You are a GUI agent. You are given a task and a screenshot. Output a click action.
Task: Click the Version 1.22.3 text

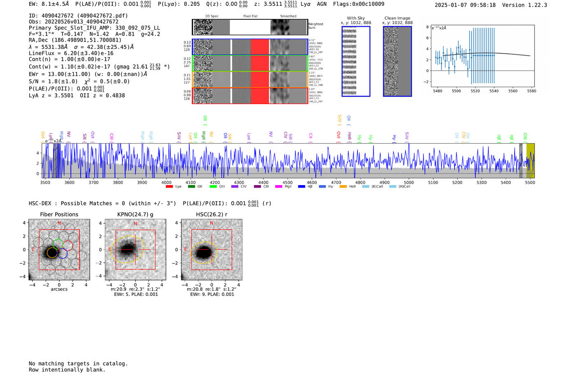pyautogui.click(x=525, y=5)
